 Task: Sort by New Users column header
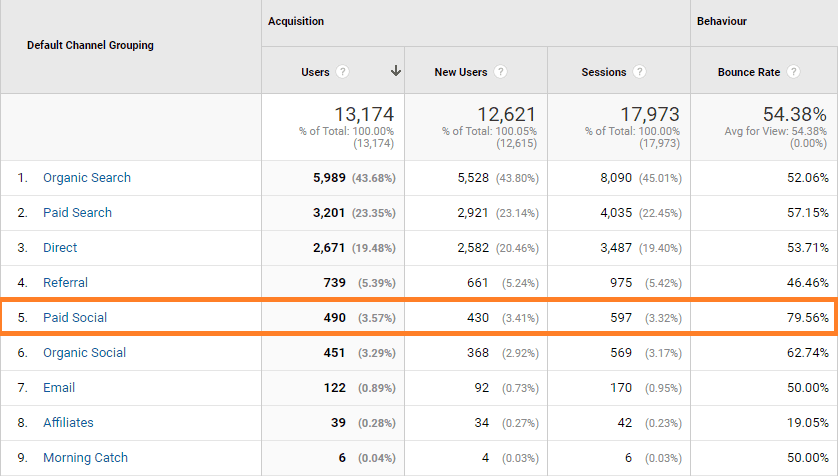click(x=461, y=72)
